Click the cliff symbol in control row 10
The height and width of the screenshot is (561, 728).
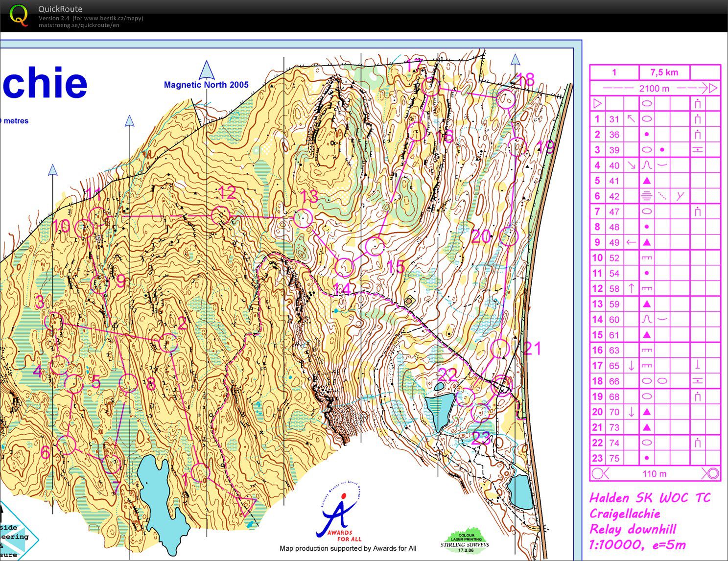click(647, 258)
